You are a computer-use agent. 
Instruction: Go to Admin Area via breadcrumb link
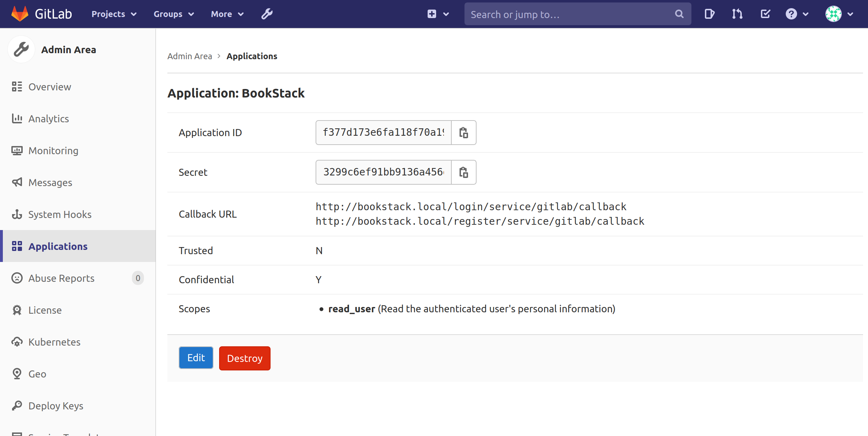[190, 56]
